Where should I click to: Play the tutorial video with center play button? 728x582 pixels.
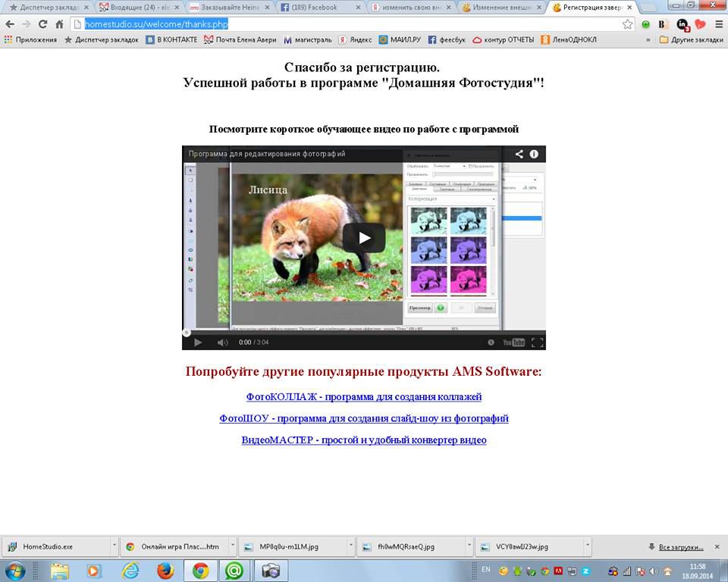click(364, 238)
